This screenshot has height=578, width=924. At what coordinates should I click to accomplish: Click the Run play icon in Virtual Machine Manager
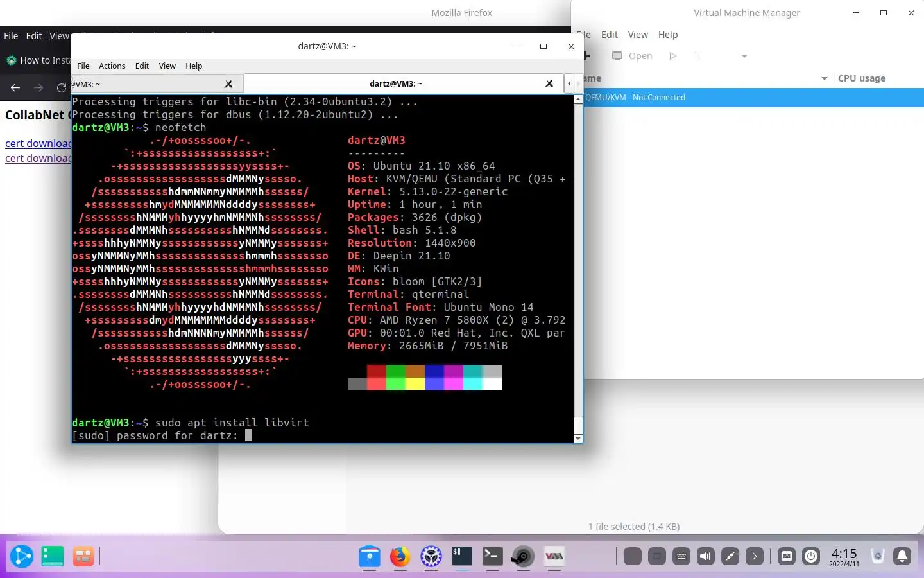(x=672, y=56)
